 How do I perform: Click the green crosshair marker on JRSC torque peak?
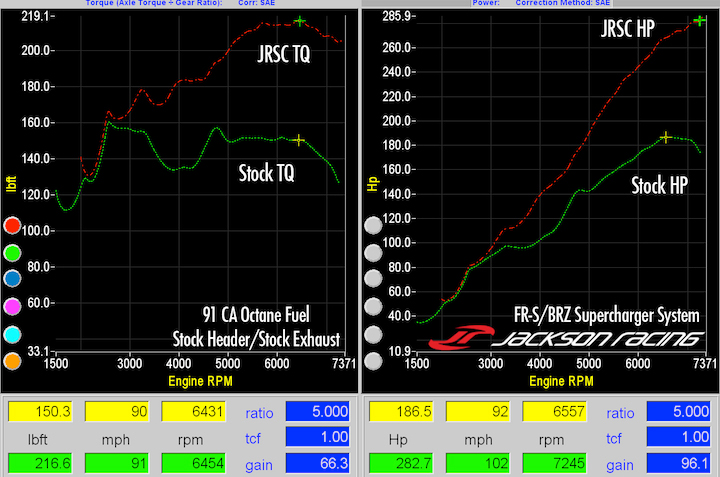300,21
